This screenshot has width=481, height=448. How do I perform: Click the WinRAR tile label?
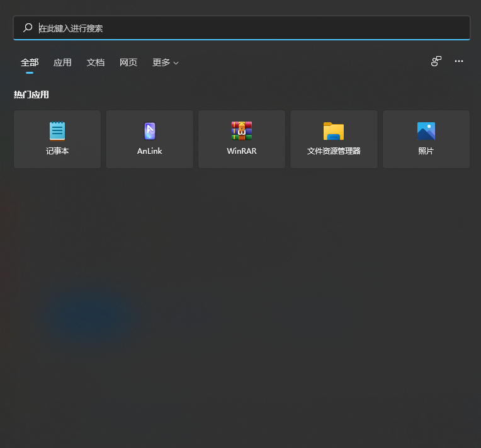click(242, 151)
